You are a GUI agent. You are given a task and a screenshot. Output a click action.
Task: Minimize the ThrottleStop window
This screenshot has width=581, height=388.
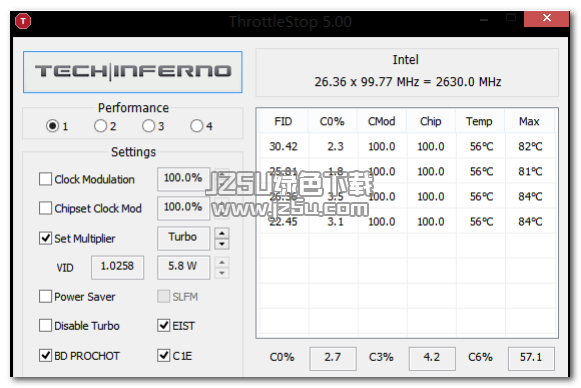pos(484,19)
